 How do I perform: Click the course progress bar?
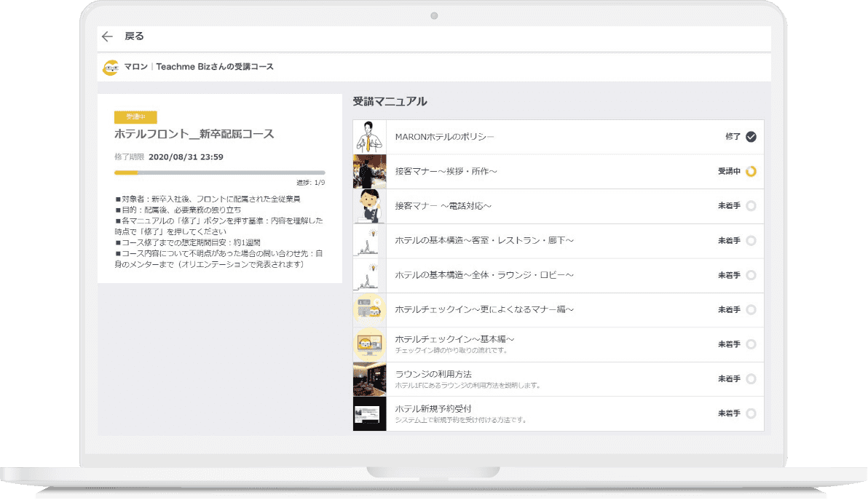pyautogui.click(x=219, y=172)
